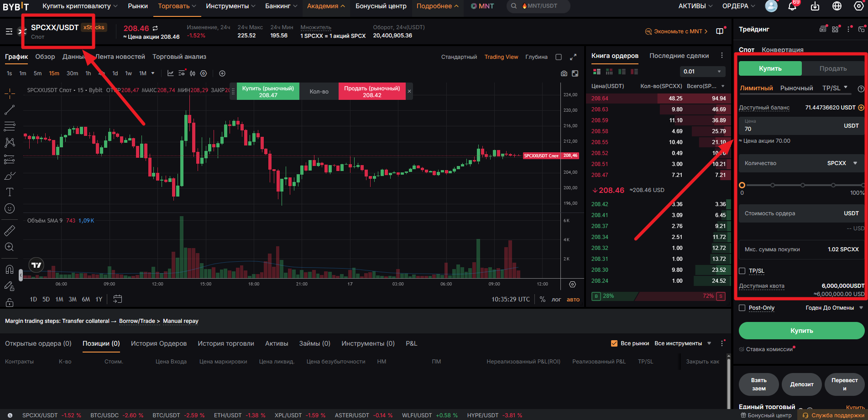Open the Все инструменты dropdown

(x=683, y=343)
